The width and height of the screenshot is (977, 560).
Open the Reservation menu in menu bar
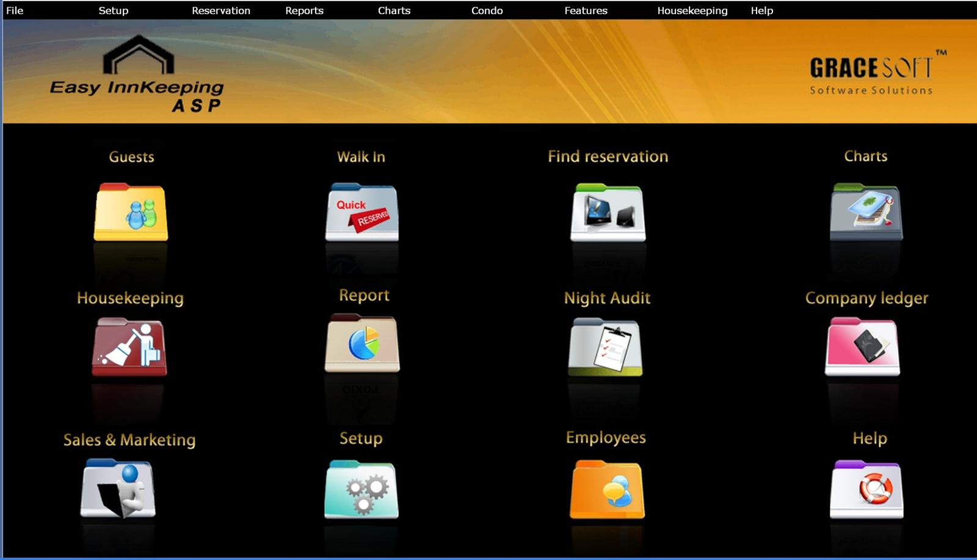click(221, 10)
